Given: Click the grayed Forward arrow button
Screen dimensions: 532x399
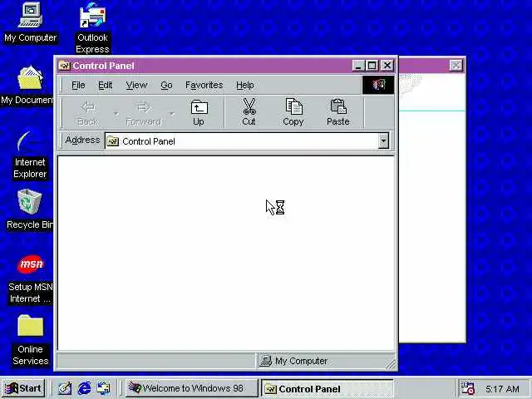Looking at the screenshot, I should [x=143, y=113].
